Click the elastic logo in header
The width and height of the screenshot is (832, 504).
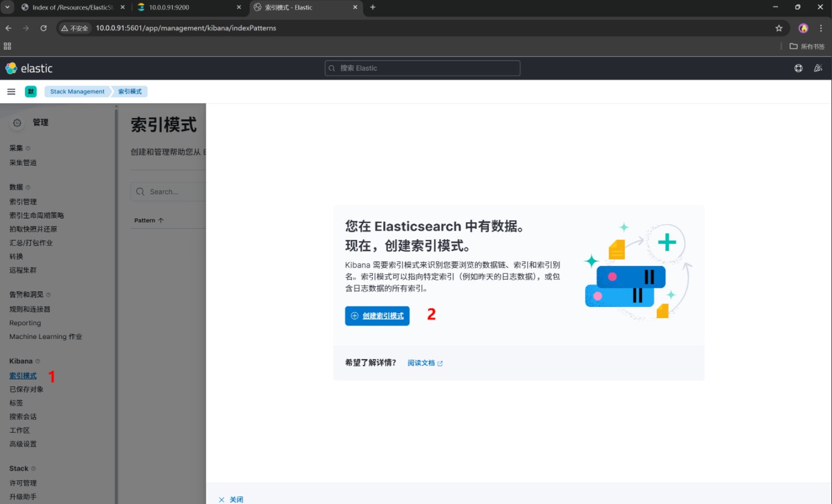coord(29,68)
